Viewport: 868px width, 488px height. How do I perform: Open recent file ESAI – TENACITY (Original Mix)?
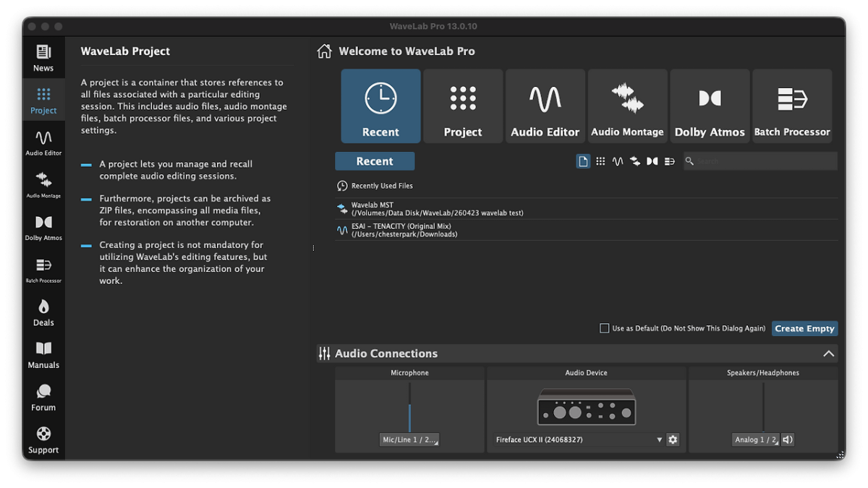coord(587,230)
